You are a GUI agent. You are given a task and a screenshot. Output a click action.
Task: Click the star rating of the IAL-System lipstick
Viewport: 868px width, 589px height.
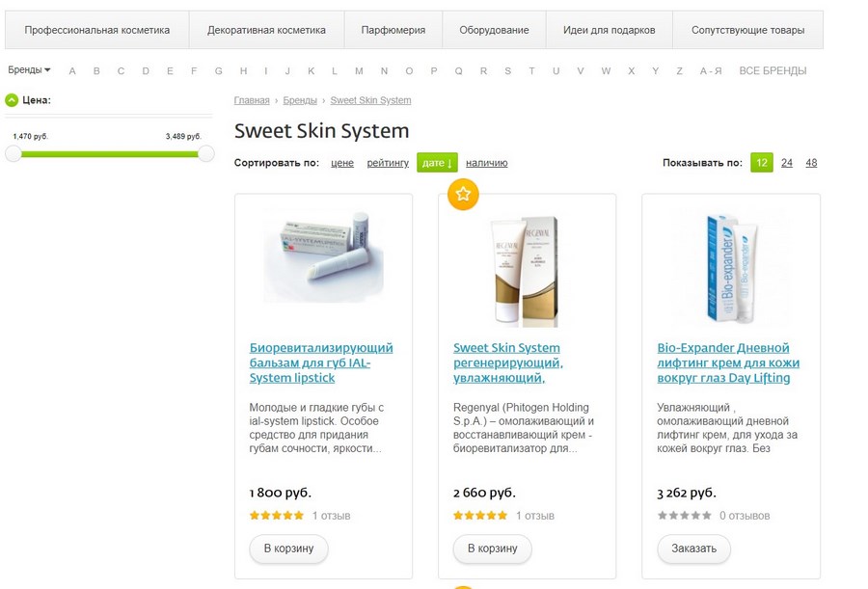pos(277,516)
